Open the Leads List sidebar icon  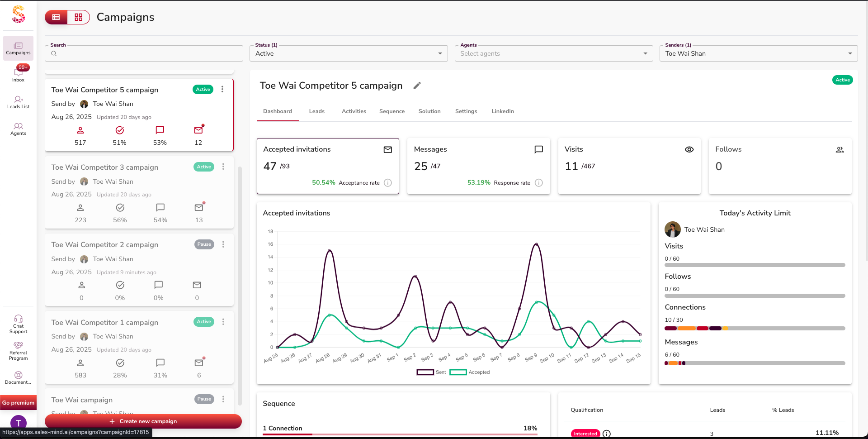point(18,102)
